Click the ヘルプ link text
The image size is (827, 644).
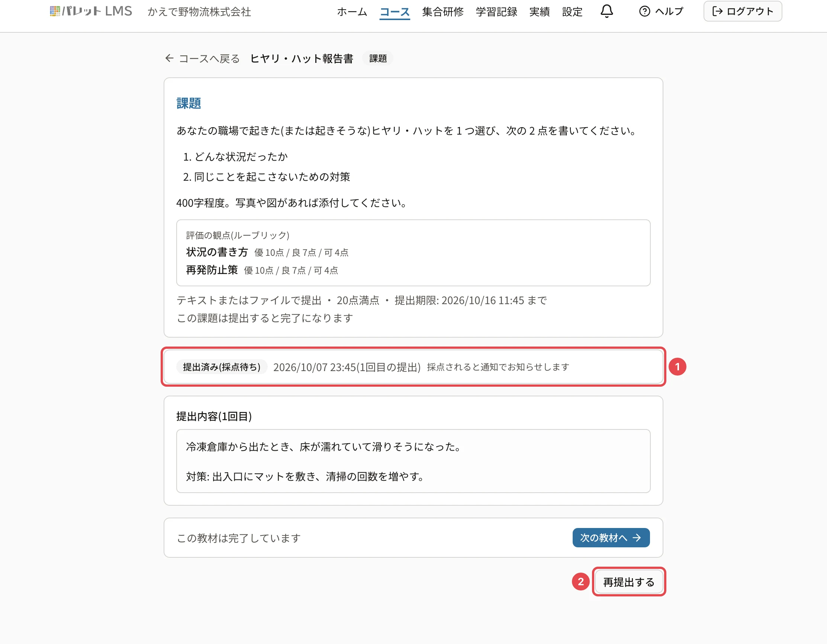[x=669, y=12]
